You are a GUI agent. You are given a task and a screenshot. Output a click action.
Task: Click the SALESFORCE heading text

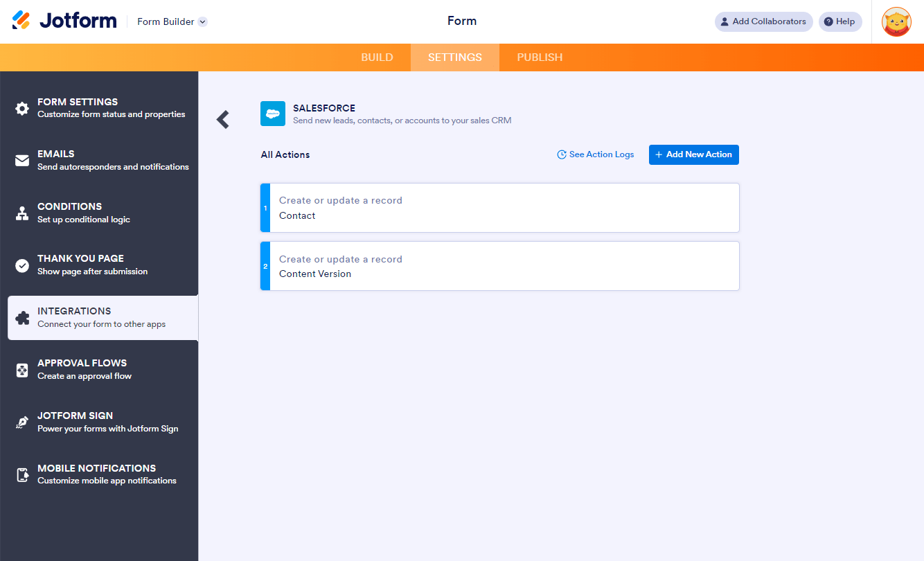point(324,108)
